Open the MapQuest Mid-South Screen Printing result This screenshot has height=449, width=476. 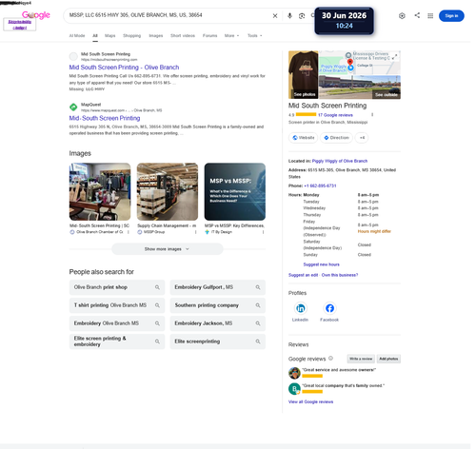pos(105,118)
